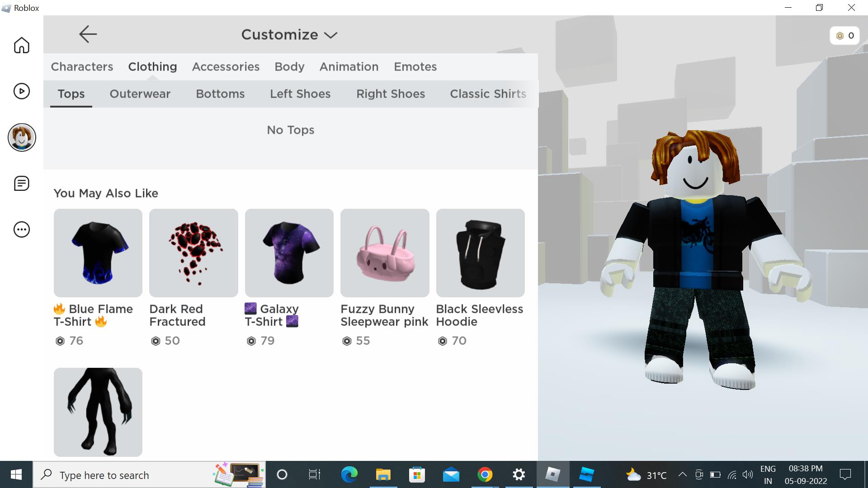Click the Galaxy T-Shirt title
This screenshot has height=488, width=868.
pos(272,315)
